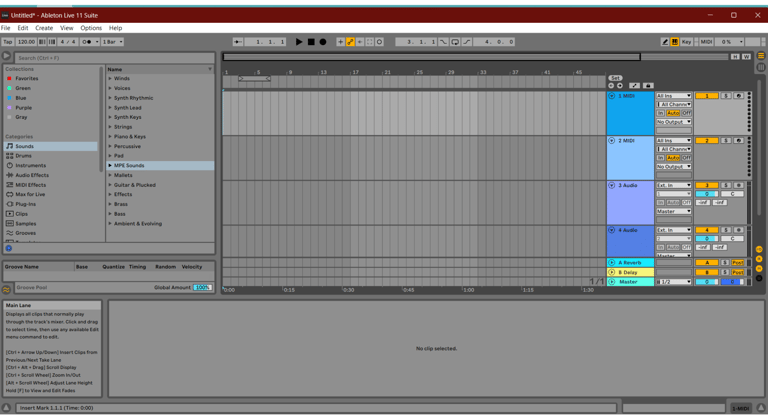This screenshot has width=768, height=416.
Task: Toggle the Automation Lock icon
Action: tap(648, 86)
